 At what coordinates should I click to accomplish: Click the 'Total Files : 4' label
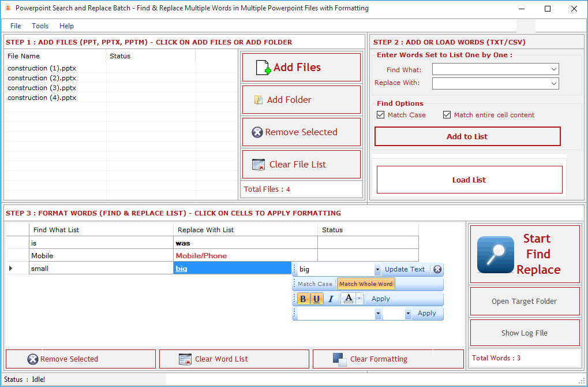pos(267,189)
